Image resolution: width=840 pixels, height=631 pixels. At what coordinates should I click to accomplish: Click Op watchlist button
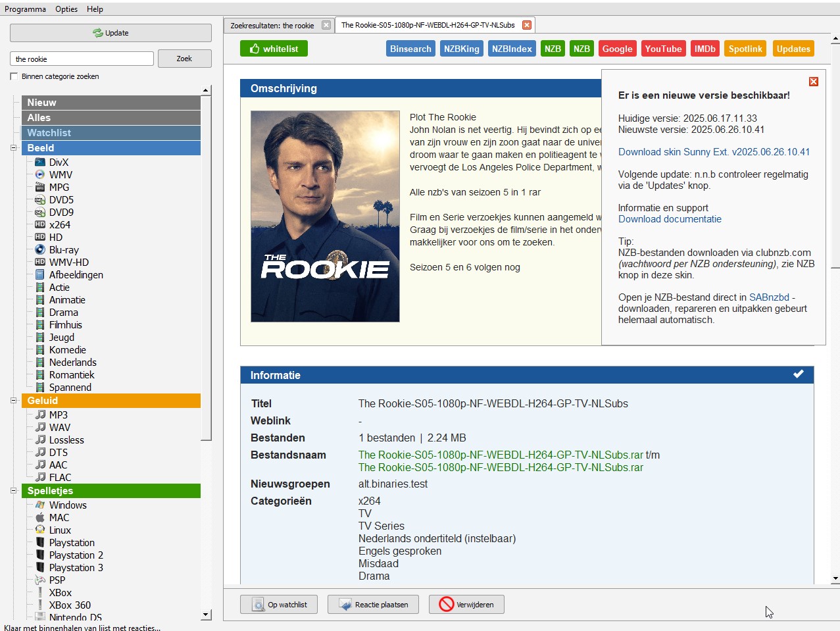tap(279, 605)
